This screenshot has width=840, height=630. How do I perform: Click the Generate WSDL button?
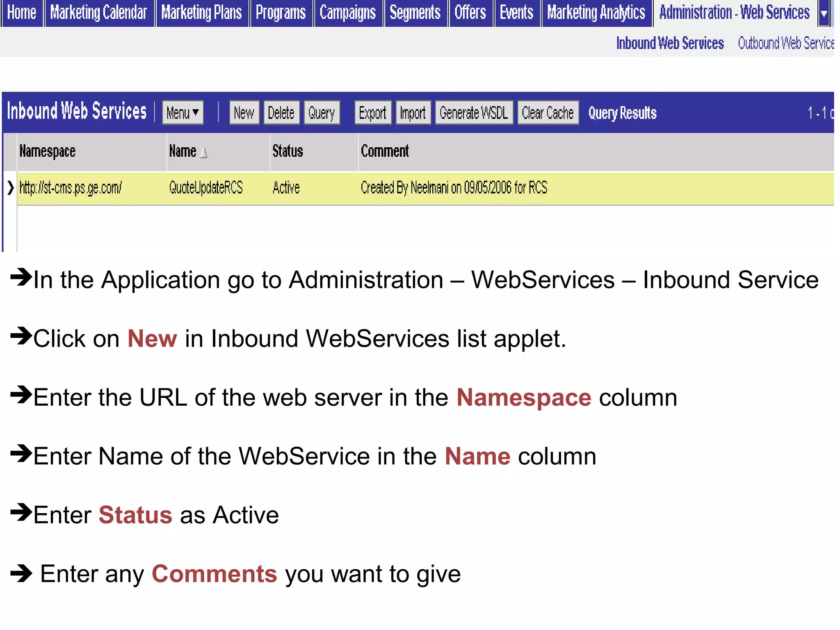tap(474, 112)
